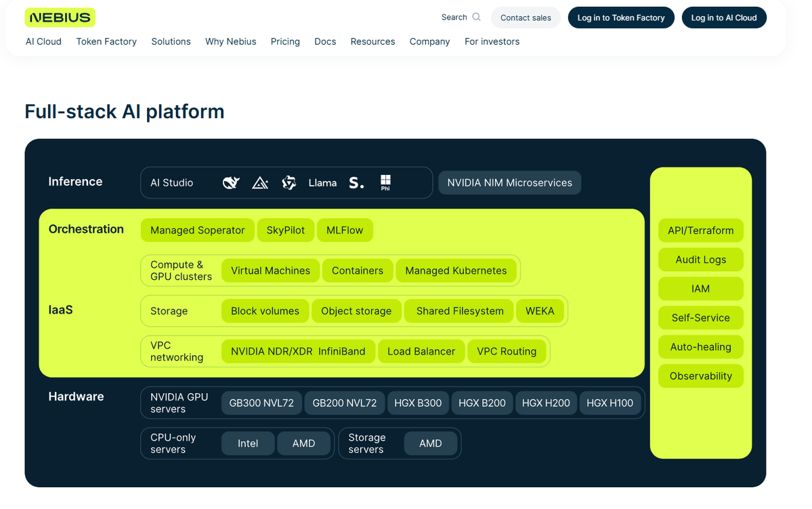812x509 pixels.
Task: Select the Audit Logs chip
Action: (x=701, y=260)
